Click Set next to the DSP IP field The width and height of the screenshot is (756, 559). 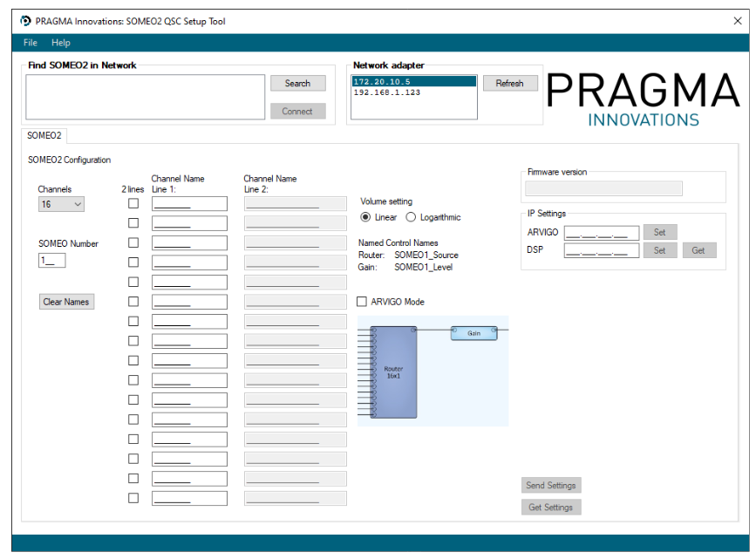660,250
